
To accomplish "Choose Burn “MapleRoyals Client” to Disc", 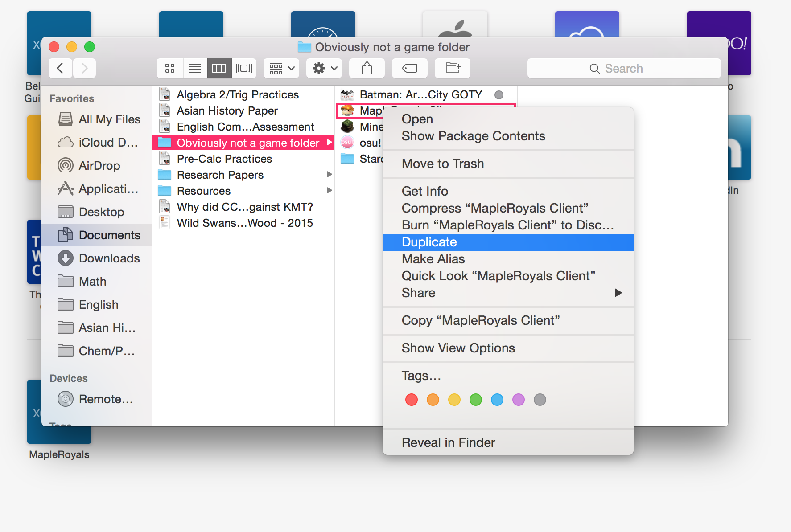I will pyautogui.click(x=508, y=225).
